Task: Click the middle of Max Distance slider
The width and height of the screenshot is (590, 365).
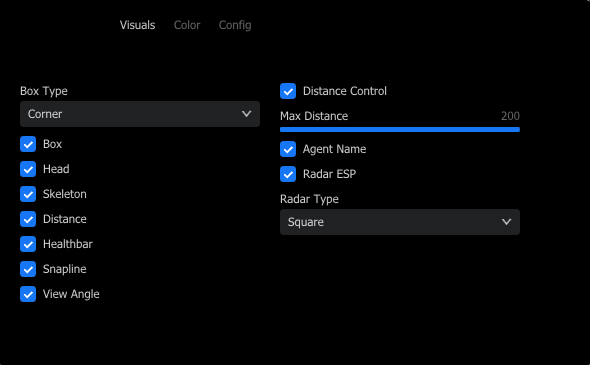Action: coord(400,129)
